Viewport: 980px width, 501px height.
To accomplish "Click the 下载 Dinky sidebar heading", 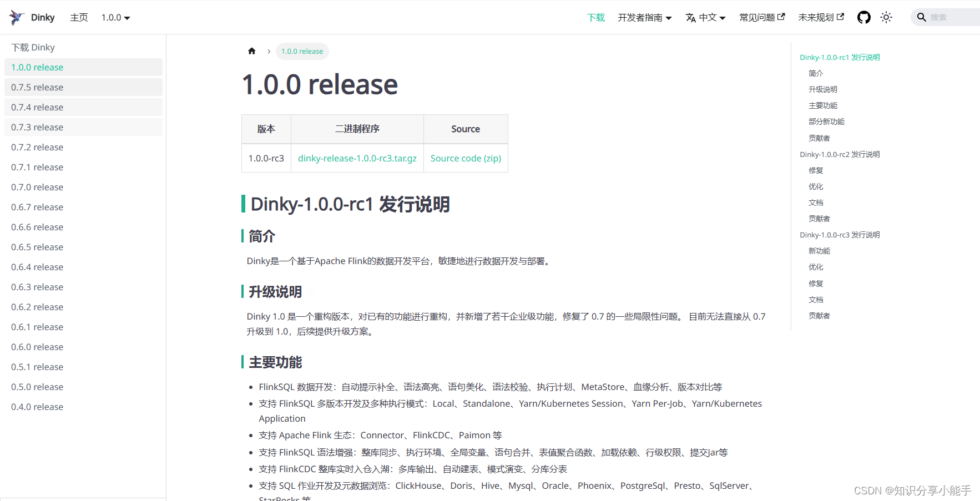I will (33, 47).
